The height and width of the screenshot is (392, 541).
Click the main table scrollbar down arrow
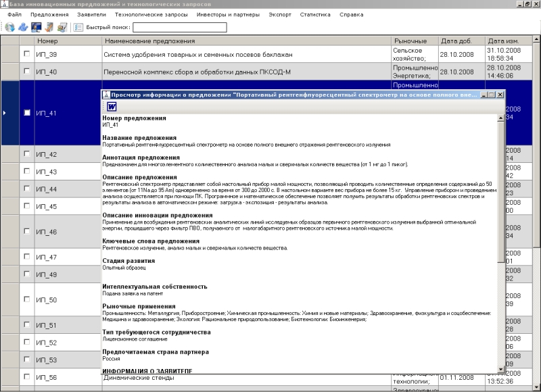coord(536,387)
